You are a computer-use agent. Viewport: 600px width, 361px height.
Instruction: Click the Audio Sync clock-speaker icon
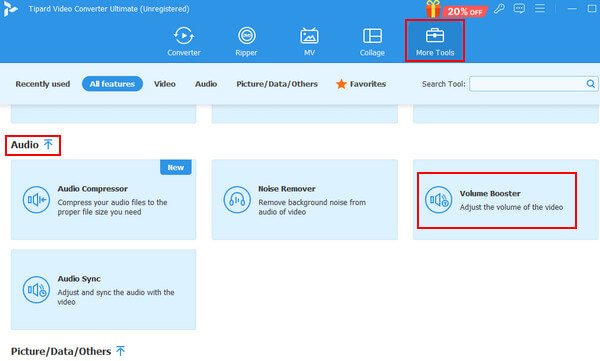click(x=36, y=289)
